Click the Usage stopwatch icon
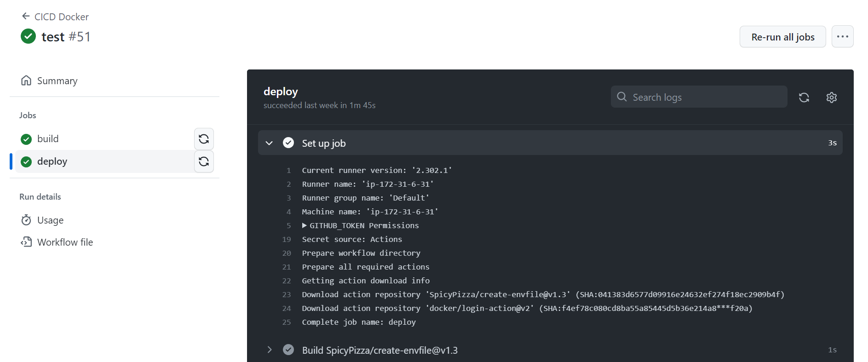Viewport: 868px width, 362px height. [x=26, y=220]
